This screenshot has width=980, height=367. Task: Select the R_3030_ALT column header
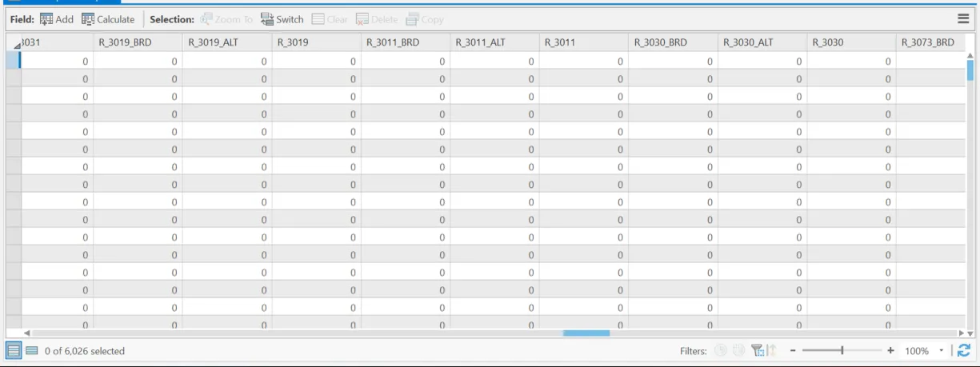click(762, 42)
